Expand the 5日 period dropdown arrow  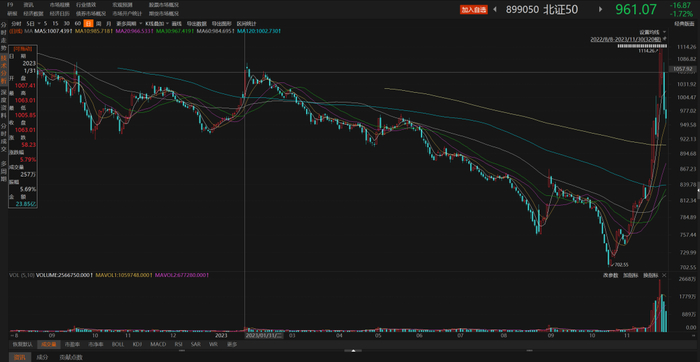pyautogui.click(x=39, y=23)
